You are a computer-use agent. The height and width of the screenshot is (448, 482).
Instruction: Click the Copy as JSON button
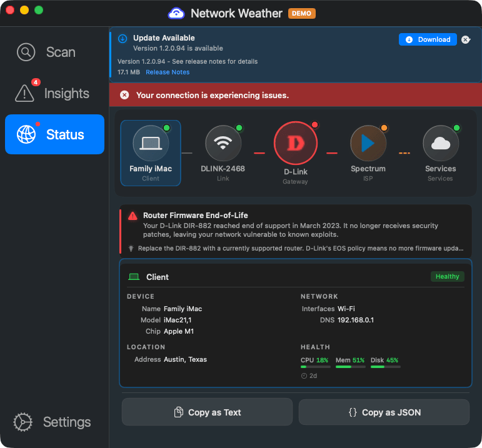[x=384, y=412]
